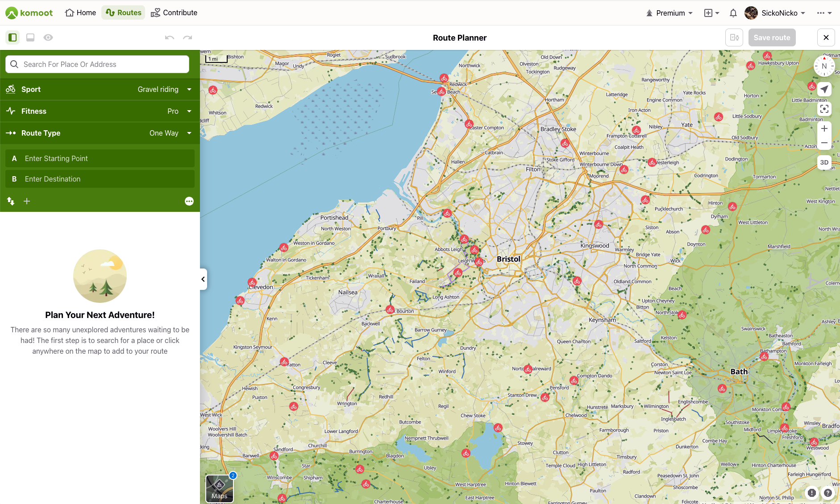Click the bike marker near Yesterleigh

point(652,162)
